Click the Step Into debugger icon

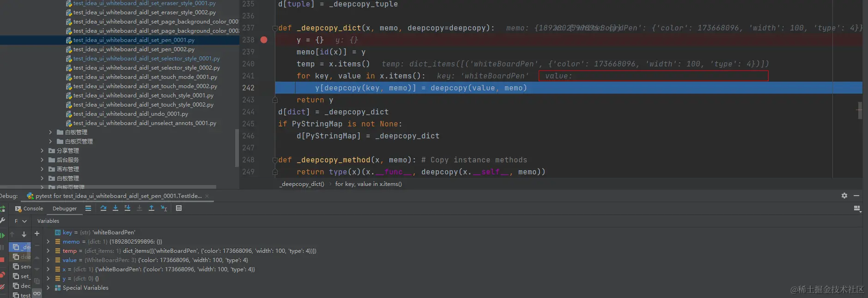coord(115,209)
